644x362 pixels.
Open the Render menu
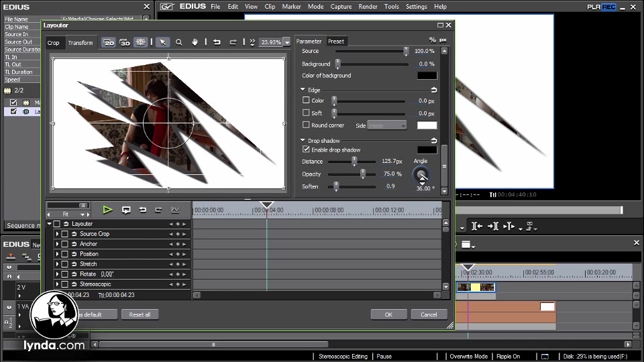coord(368,7)
